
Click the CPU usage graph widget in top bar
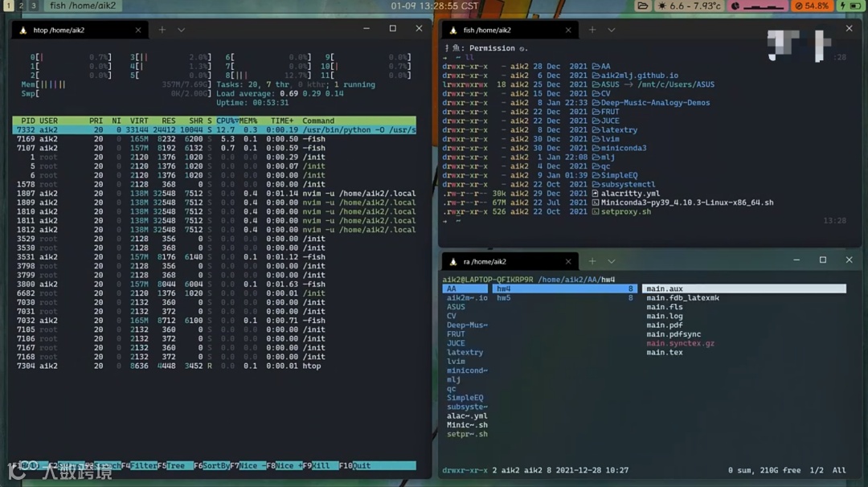coord(759,6)
